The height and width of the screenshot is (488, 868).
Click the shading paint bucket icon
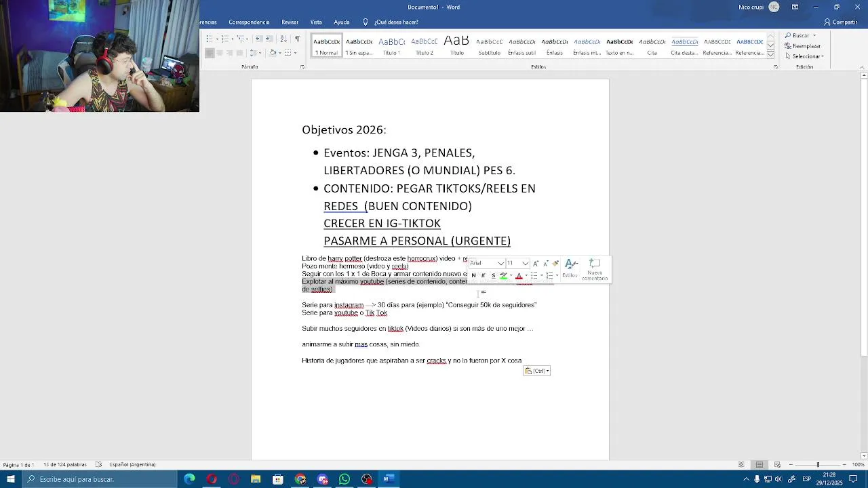(x=273, y=53)
